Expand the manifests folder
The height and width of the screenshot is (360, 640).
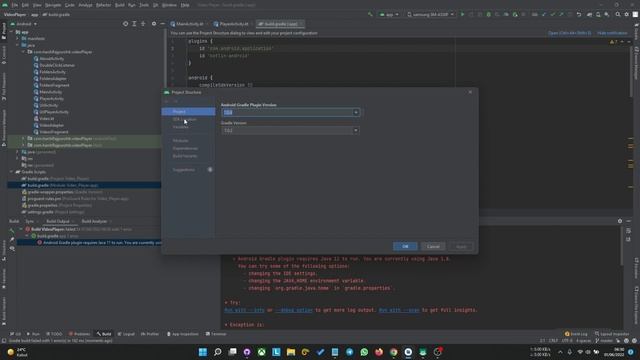point(18,38)
